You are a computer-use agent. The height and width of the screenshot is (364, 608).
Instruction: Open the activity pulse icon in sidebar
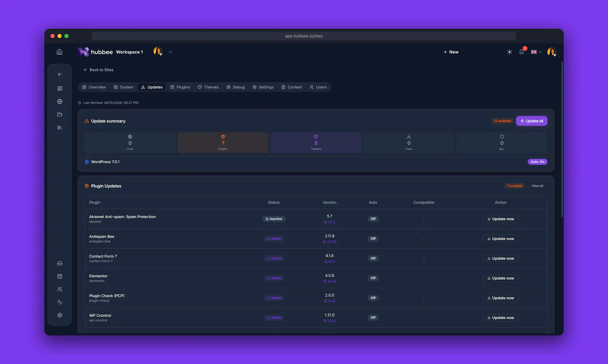[x=60, y=302]
